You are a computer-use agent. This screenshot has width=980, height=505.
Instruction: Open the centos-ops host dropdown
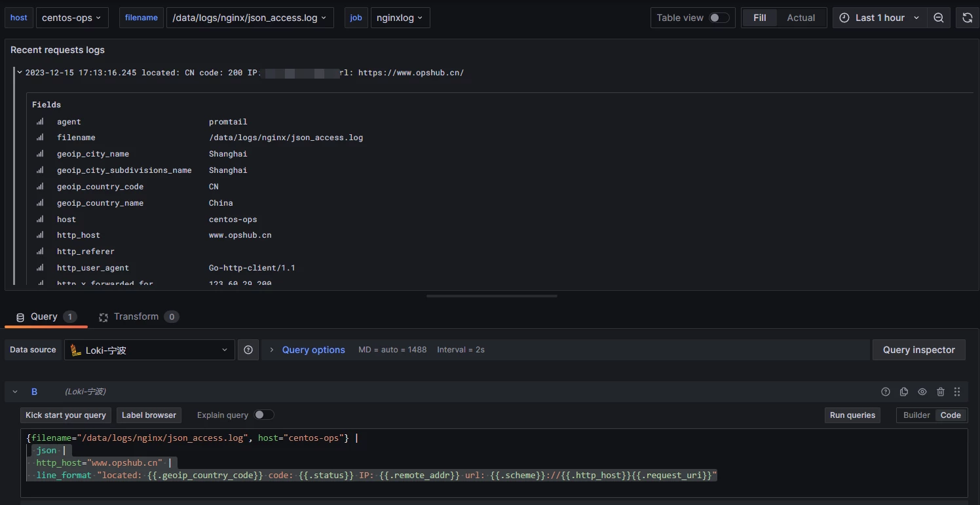[x=71, y=18]
